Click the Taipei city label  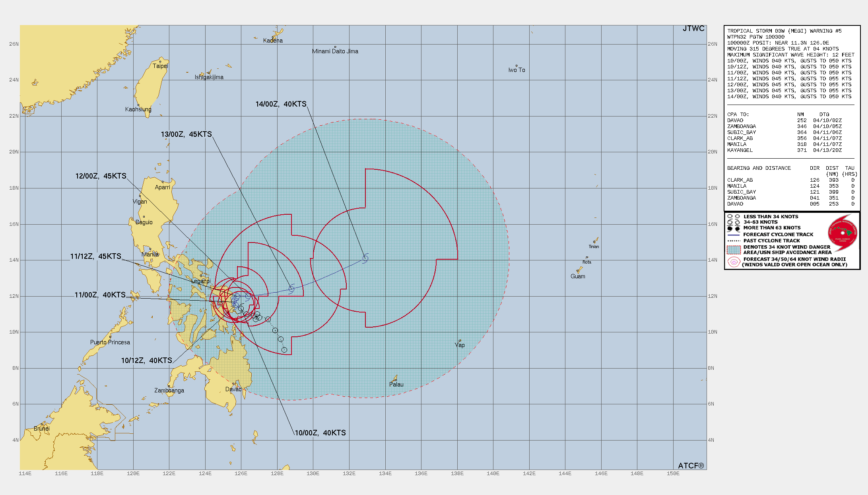pyautogui.click(x=160, y=66)
